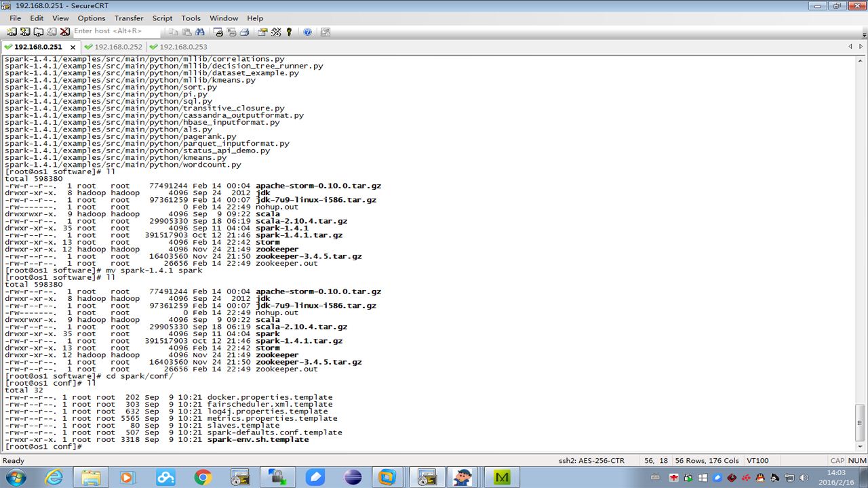Screen dimensions: 868x488
Task: Open the Script menu
Action: tap(162, 18)
